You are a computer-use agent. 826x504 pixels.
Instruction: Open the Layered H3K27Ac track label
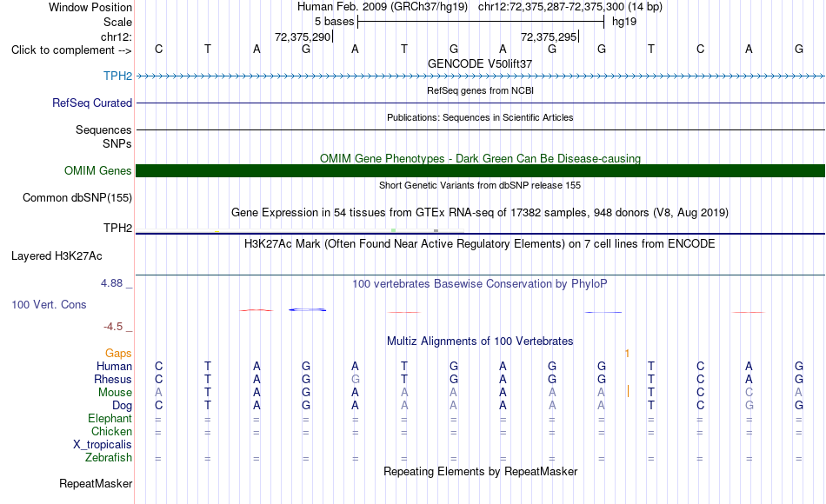[x=57, y=256]
